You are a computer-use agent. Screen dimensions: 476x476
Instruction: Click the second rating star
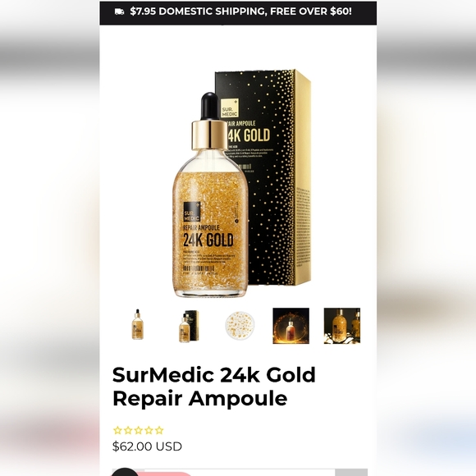coord(128,430)
